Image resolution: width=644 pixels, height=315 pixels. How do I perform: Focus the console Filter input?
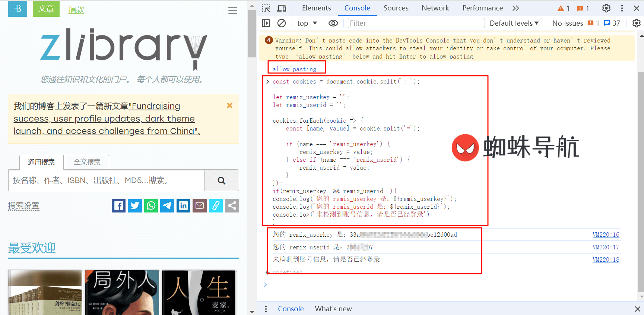(416, 23)
